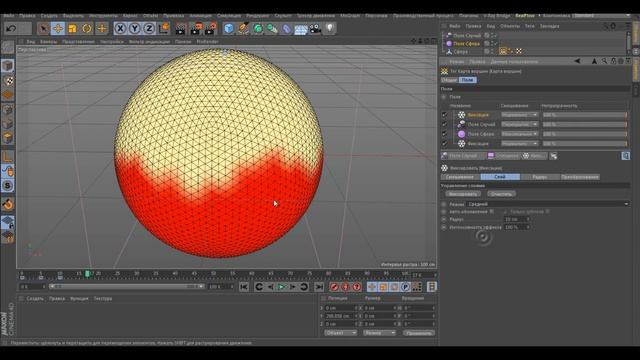Enable Snap 'S' icon in left sidebar
Image resolution: width=640 pixels, height=360 pixels.
[8, 186]
